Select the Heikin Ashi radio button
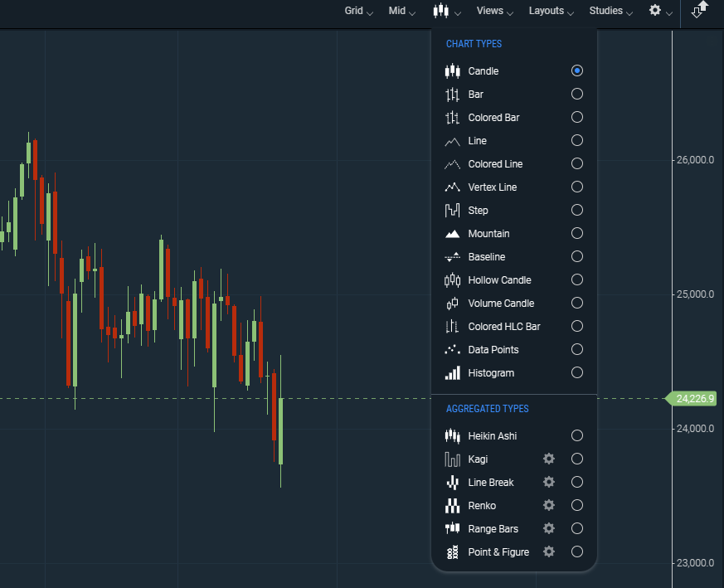Viewport: 724px width, 588px height. [x=577, y=435]
